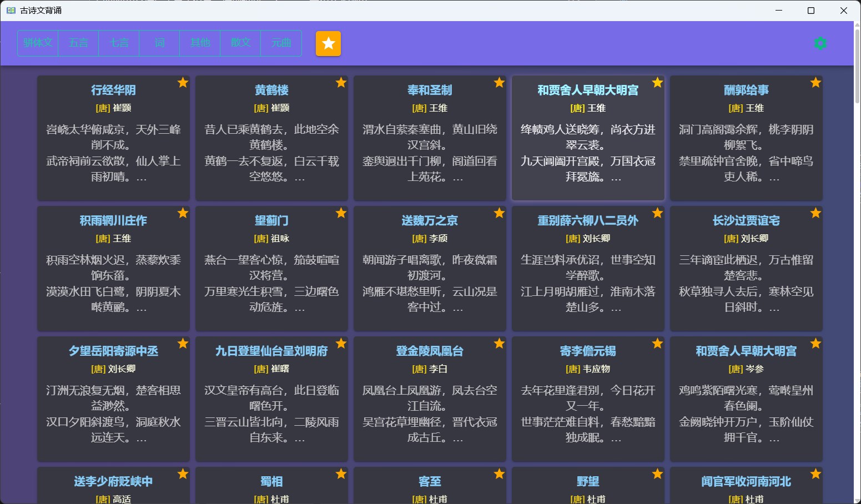Click the verse starting 昔人已乘黄鹤去
The height and width of the screenshot is (504, 861).
[x=271, y=137]
